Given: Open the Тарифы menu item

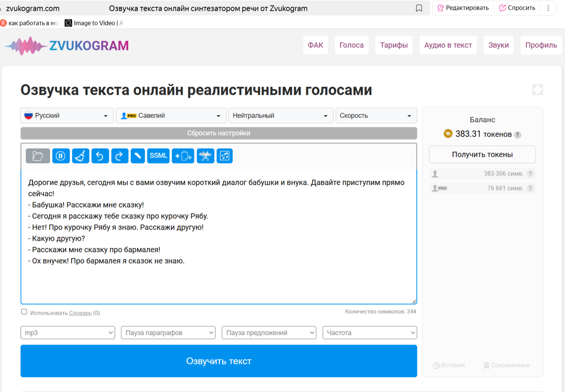Looking at the screenshot, I should (x=394, y=45).
